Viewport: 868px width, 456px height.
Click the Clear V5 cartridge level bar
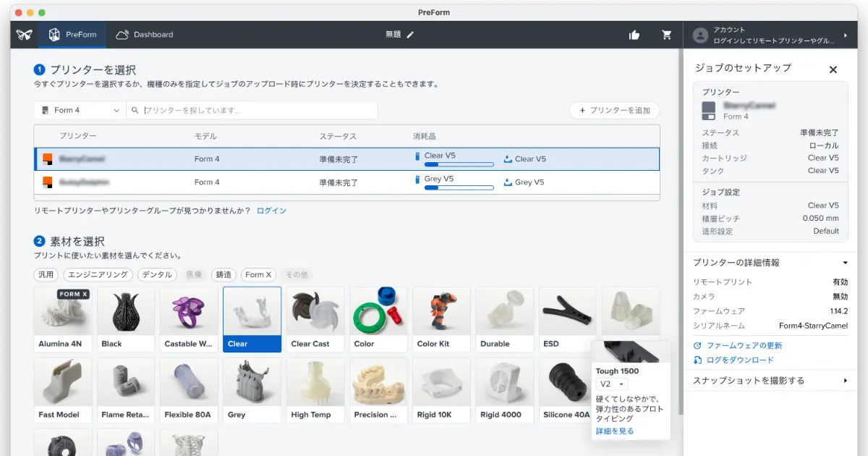[x=459, y=165]
